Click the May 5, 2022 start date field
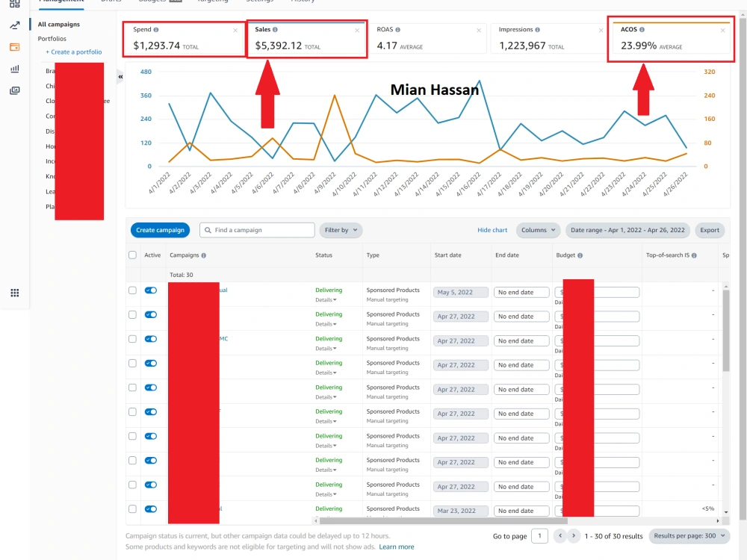 point(461,293)
